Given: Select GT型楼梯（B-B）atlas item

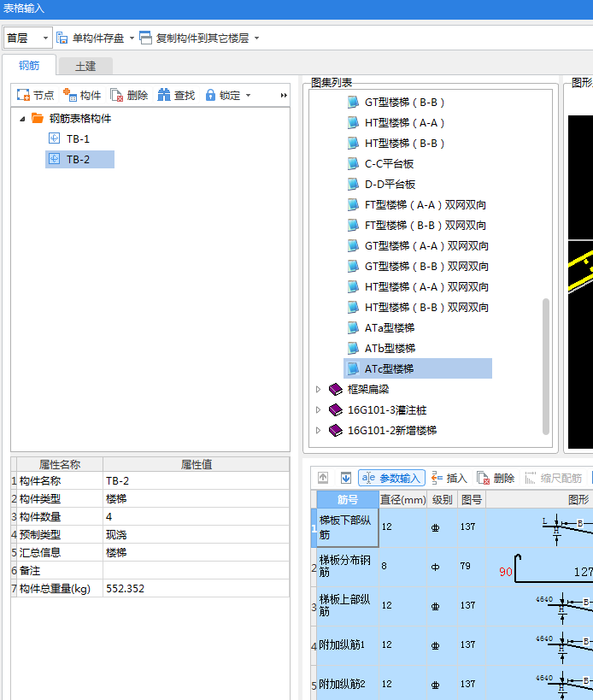Looking at the screenshot, I should pos(404,103).
